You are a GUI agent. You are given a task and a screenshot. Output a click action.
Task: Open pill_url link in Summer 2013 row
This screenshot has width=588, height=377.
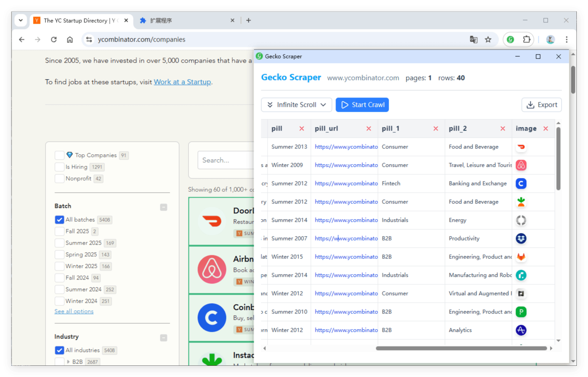click(x=346, y=147)
